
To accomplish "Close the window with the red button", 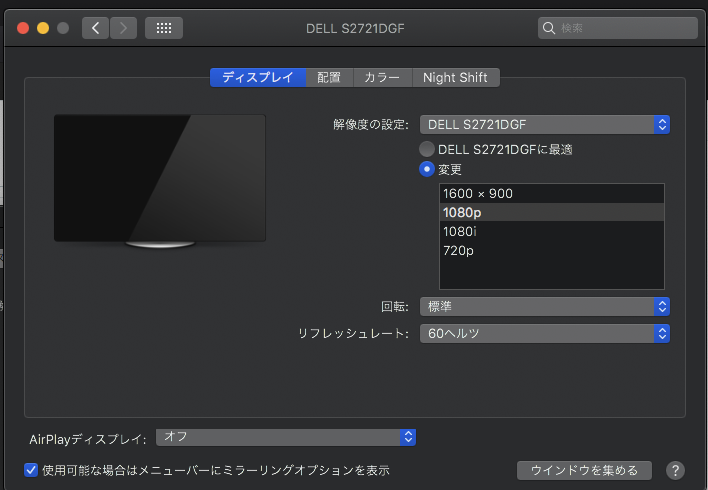I will coord(23,28).
